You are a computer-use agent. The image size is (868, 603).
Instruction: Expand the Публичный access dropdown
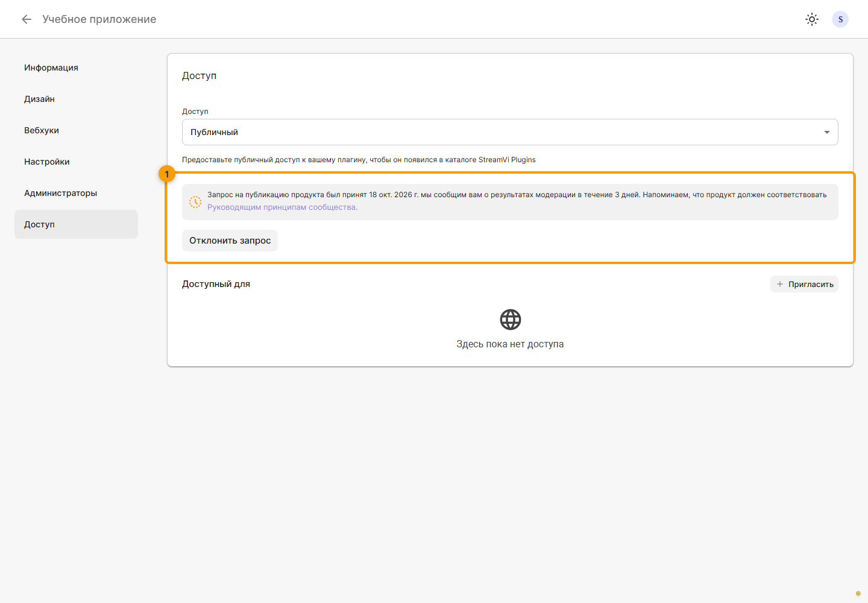(x=510, y=132)
